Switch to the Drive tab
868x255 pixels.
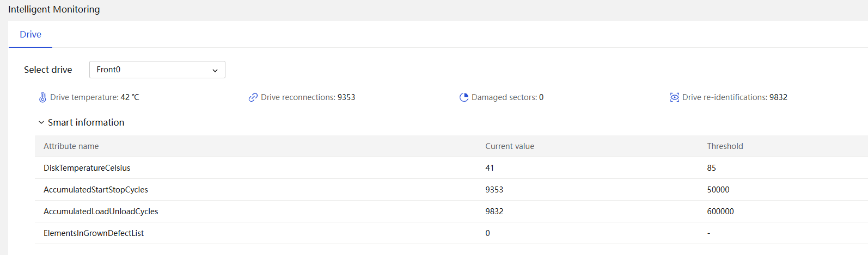click(x=30, y=34)
